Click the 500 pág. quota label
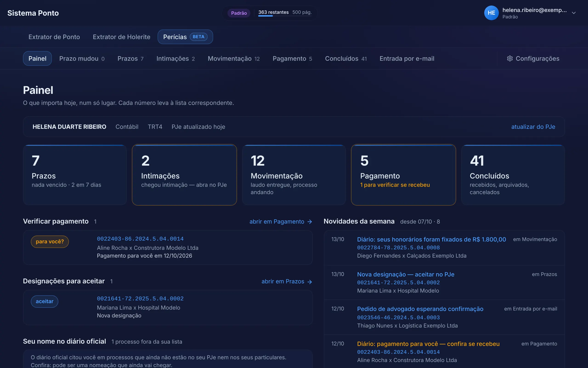The height and width of the screenshot is (368, 588). pyautogui.click(x=302, y=12)
